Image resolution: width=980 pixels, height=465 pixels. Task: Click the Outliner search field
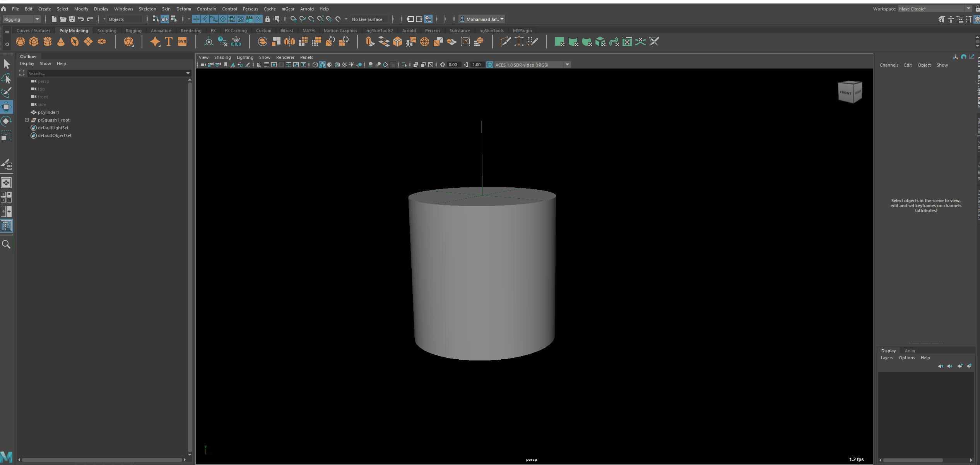click(104, 73)
